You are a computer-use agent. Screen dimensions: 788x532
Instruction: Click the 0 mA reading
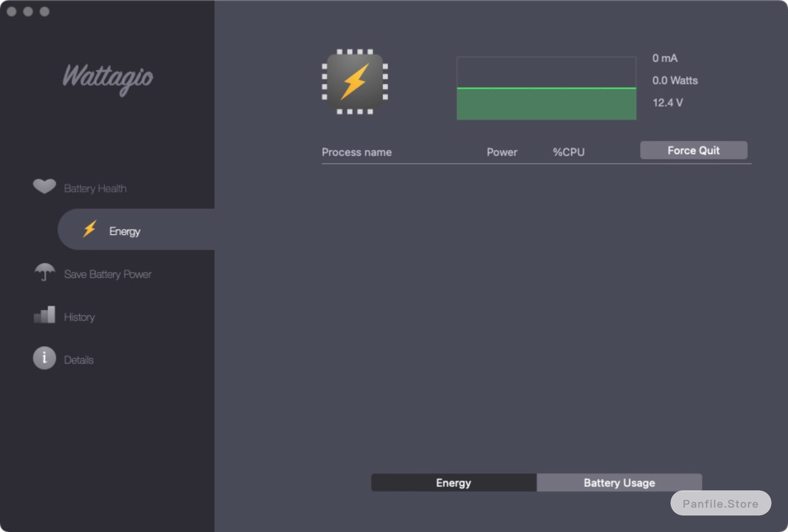[665, 58]
